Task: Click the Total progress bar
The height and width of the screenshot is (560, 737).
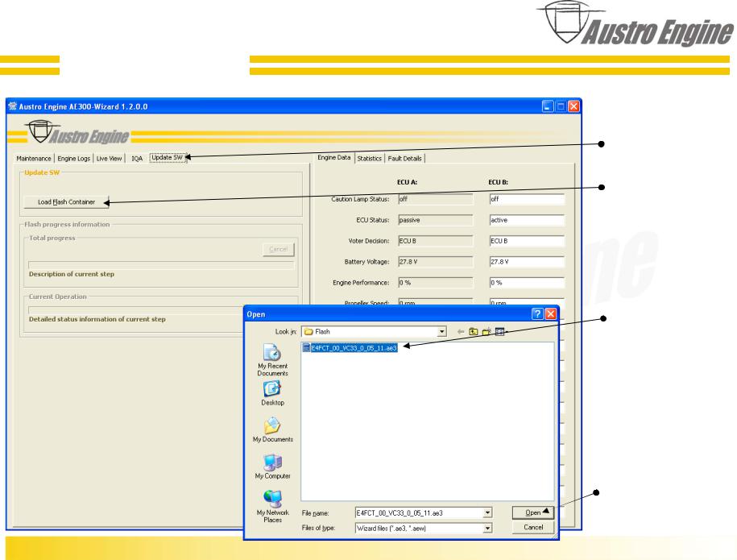Action: pyautogui.click(x=161, y=265)
